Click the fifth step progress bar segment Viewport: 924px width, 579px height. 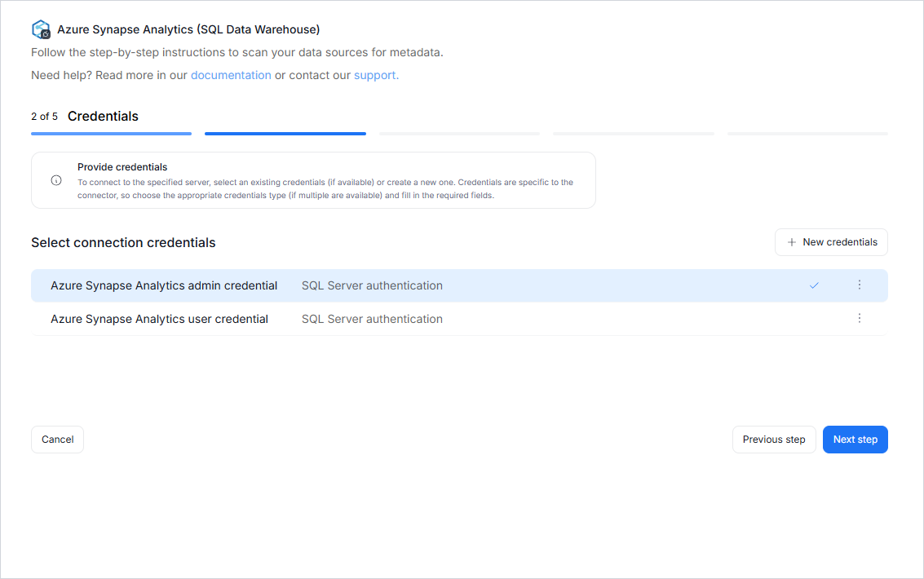coord(807,133)
